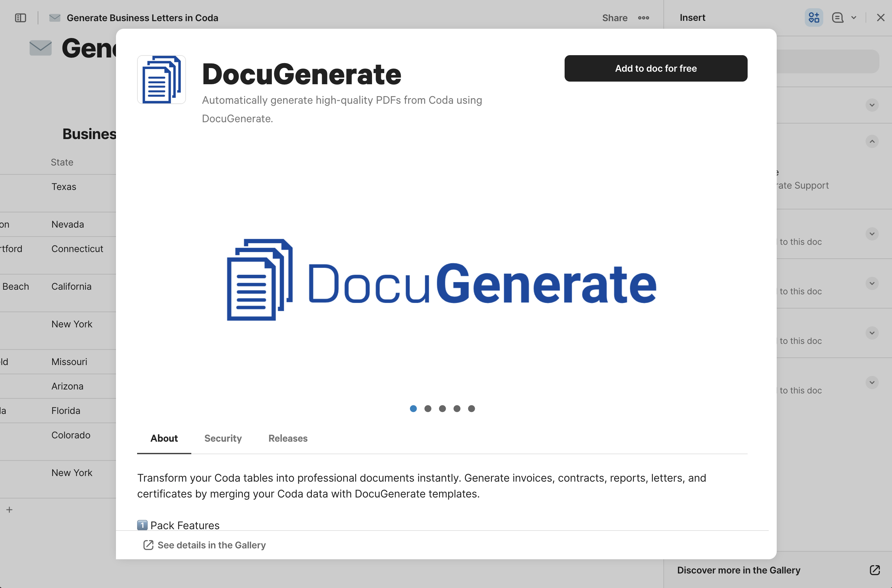Select the third carousel dot indicator

(442, 408)
